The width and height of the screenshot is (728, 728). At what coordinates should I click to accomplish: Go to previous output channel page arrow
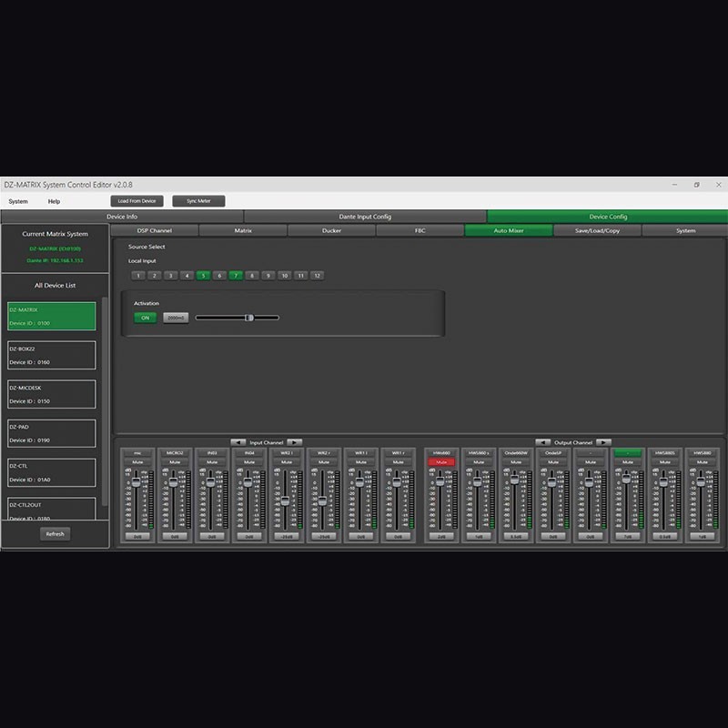coord(542,442)
